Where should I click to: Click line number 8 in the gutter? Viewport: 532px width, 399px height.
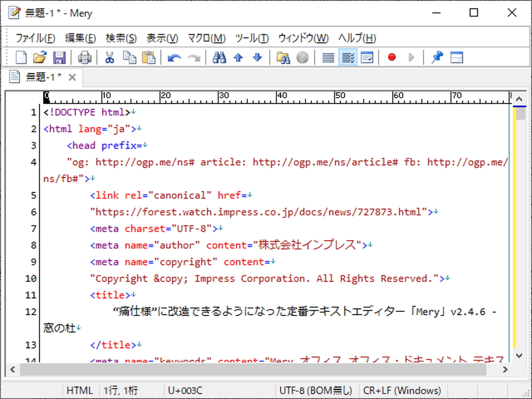point(33,245)
